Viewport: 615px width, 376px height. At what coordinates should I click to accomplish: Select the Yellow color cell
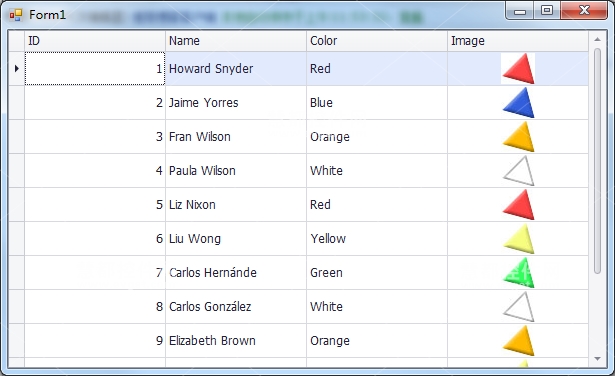click(377, 239)
